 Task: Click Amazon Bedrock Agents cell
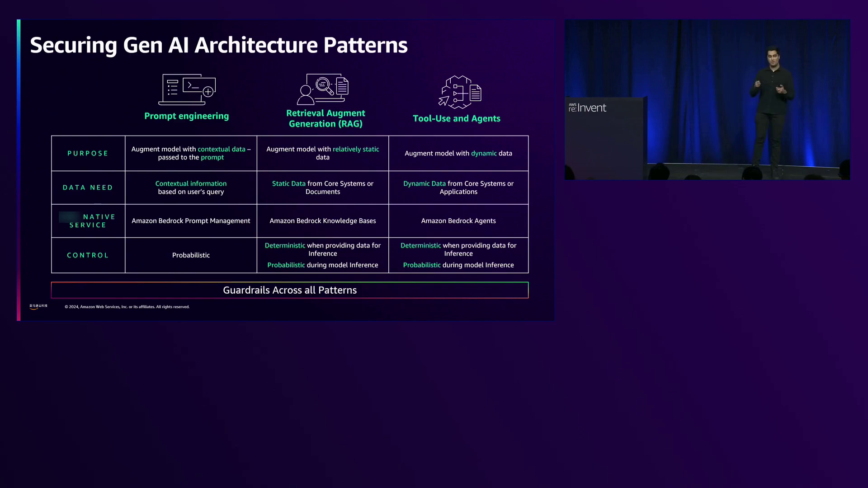pos(458,221)
